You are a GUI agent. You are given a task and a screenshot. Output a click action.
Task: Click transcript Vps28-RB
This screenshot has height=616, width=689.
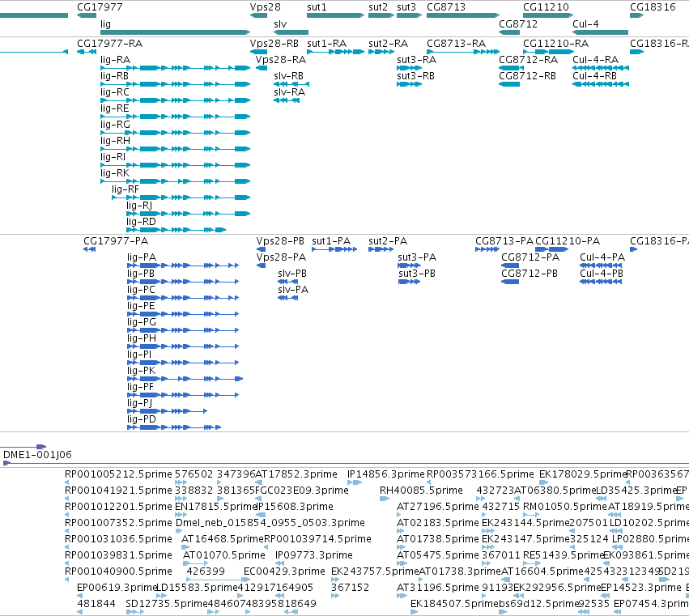point(258,52)
